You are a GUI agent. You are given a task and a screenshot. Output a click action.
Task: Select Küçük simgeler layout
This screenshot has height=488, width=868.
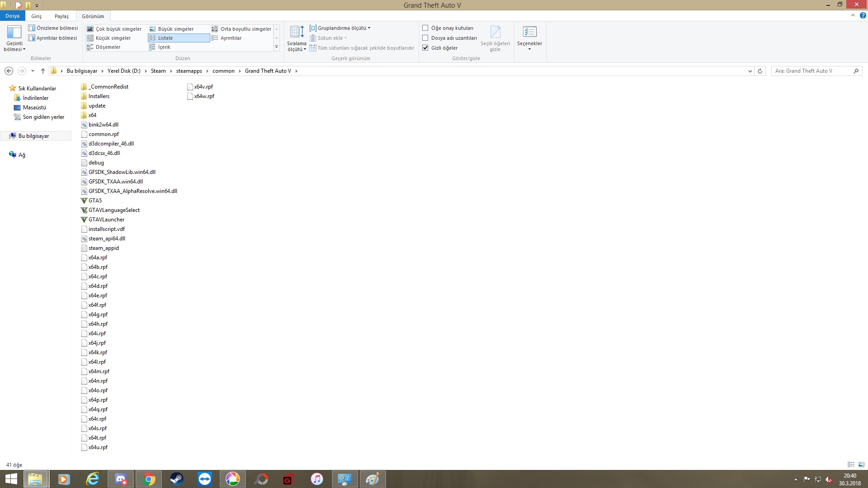pyautogui.click(x=108, y=38)
